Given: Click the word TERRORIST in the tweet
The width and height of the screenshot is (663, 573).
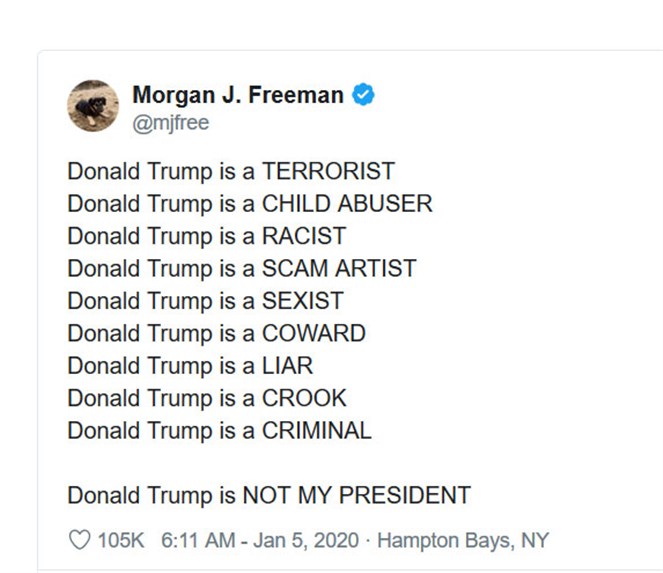Looking at the screenshot, I should pos(328,171).
